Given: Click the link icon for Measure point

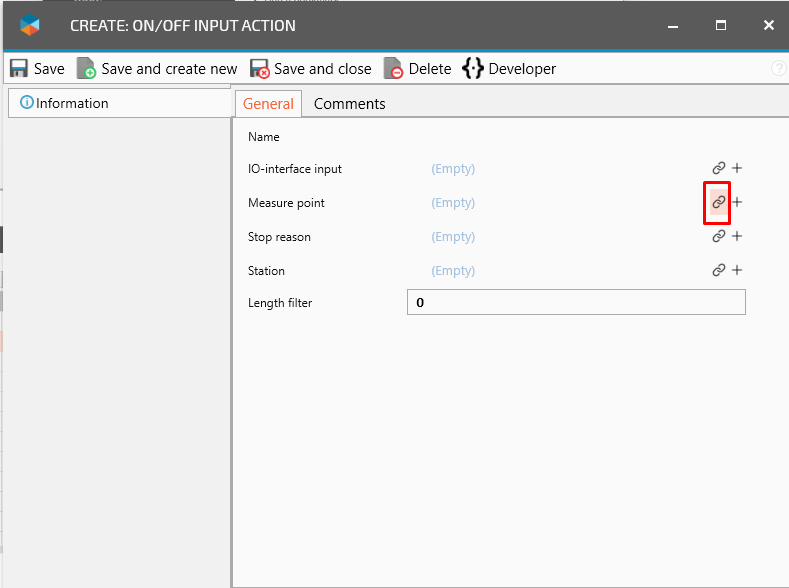Looking at the screenshot, I should pos(718,202).
